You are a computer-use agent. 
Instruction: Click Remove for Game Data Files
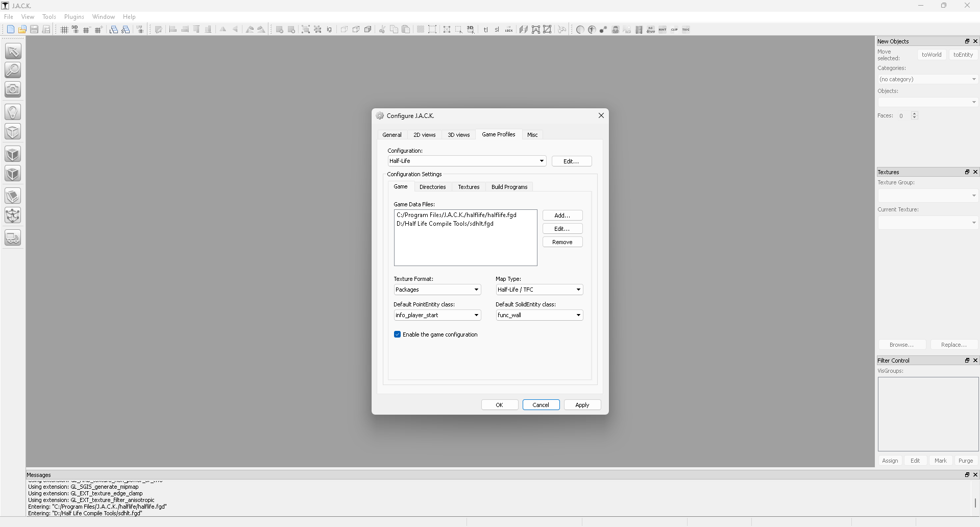562,242
